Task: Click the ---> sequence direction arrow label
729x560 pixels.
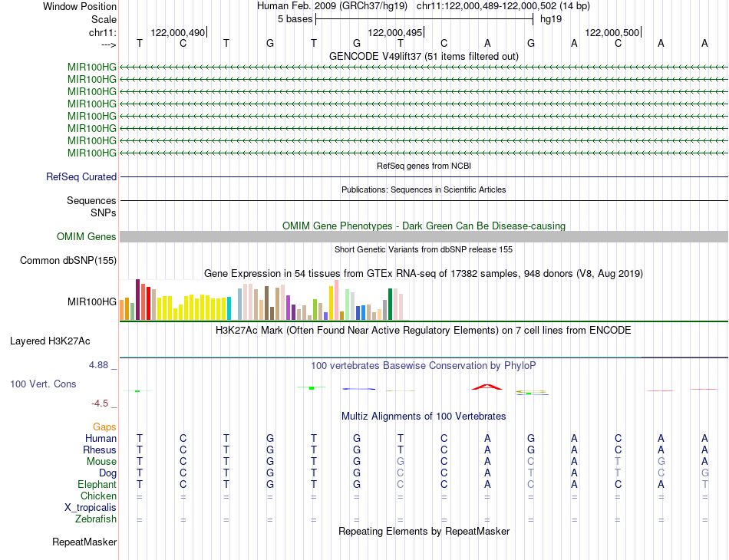Action: [109, 44]
